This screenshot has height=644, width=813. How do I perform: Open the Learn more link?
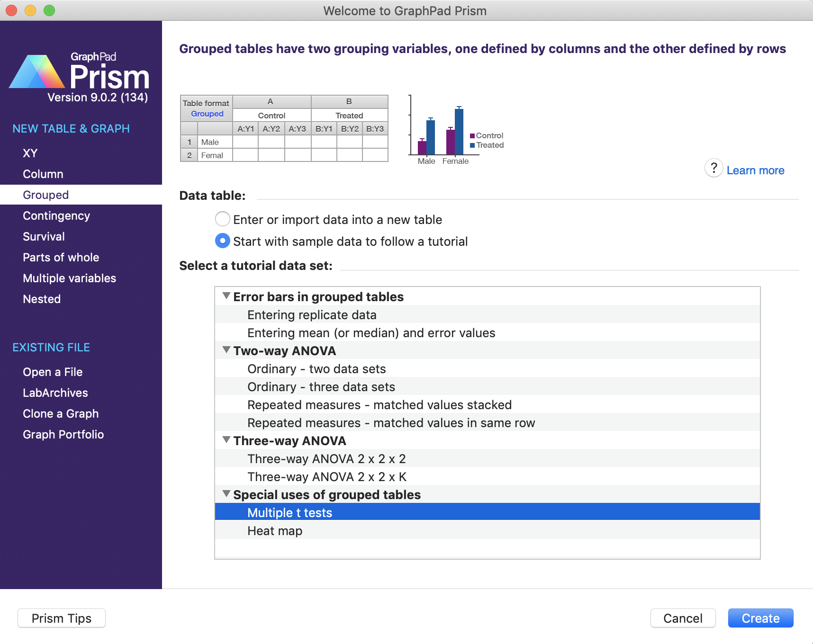tap(755, 170)
